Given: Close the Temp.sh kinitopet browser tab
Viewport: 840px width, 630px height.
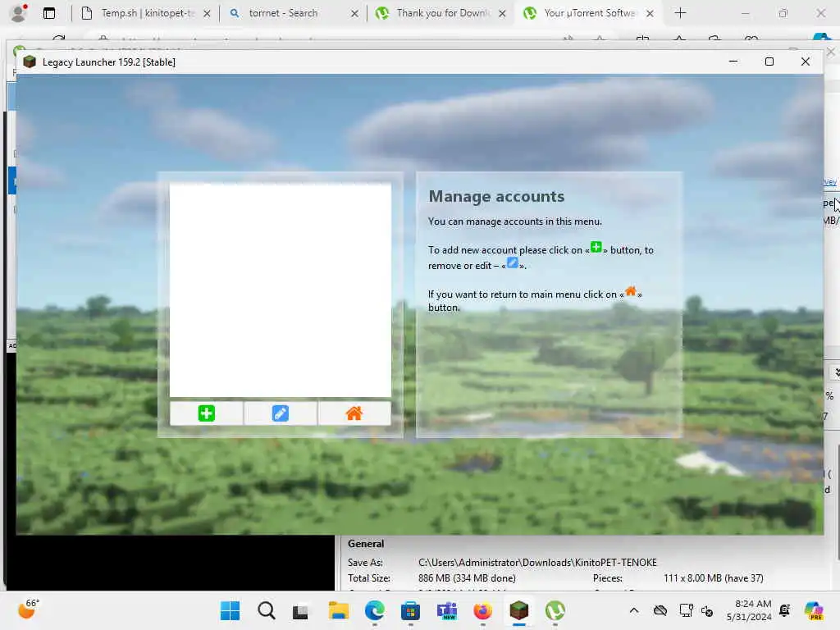Looking at the screenshot, I should (207, 13).
